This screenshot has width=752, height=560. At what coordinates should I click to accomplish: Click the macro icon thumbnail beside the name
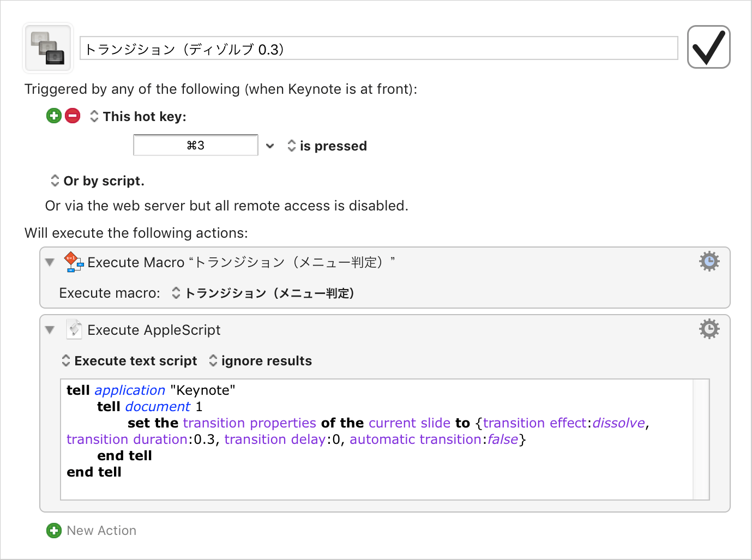point(48,48)
